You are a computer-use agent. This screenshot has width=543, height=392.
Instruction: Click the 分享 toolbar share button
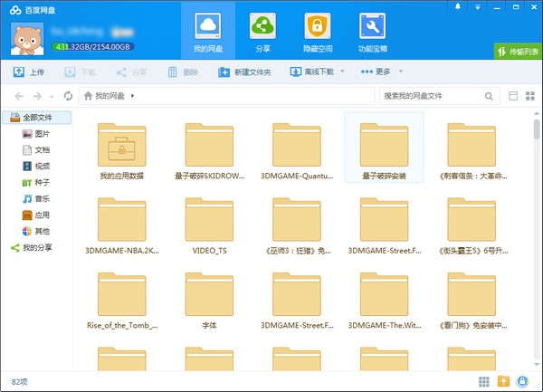pos(131,72)
